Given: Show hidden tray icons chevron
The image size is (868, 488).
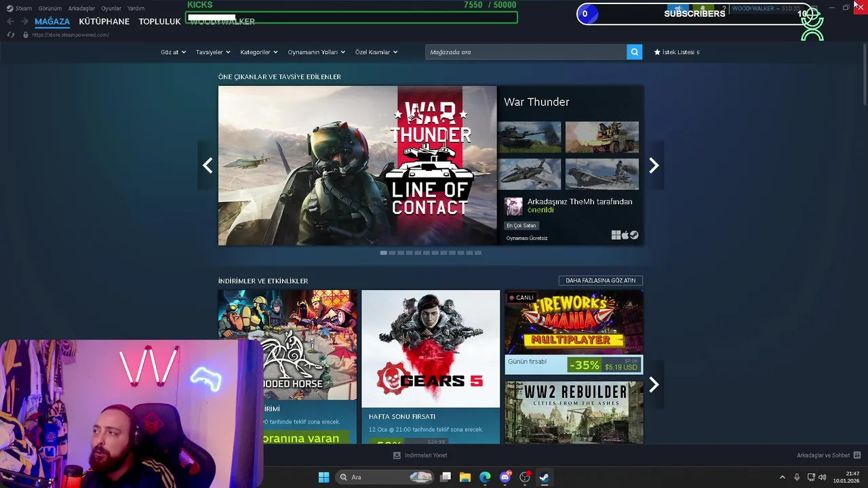Looking at the screenshot, I should [x=782, y=477].
